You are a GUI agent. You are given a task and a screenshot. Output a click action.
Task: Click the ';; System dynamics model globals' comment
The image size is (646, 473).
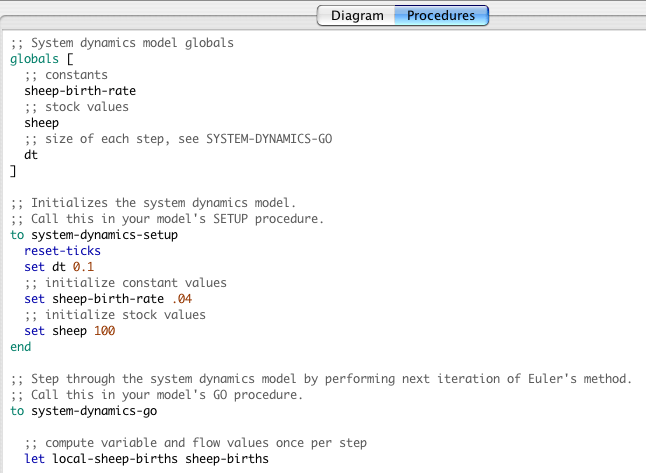pyautogui.click(x=122, y=43)
